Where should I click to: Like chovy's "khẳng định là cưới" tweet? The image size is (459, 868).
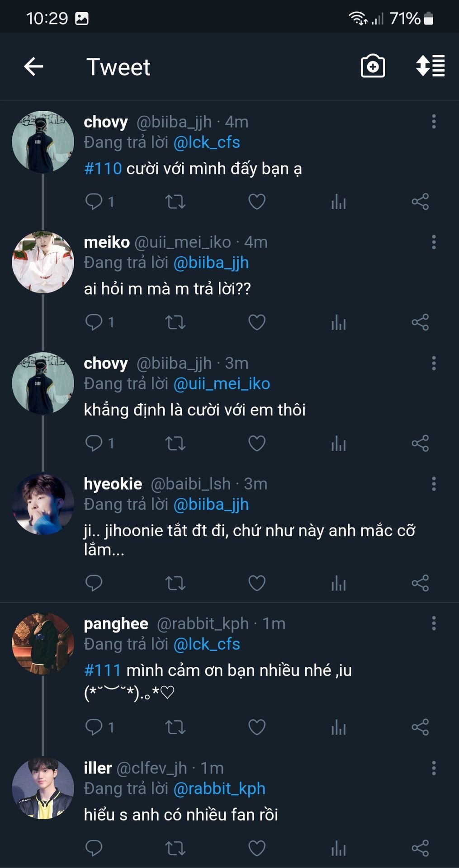point(257,443)
